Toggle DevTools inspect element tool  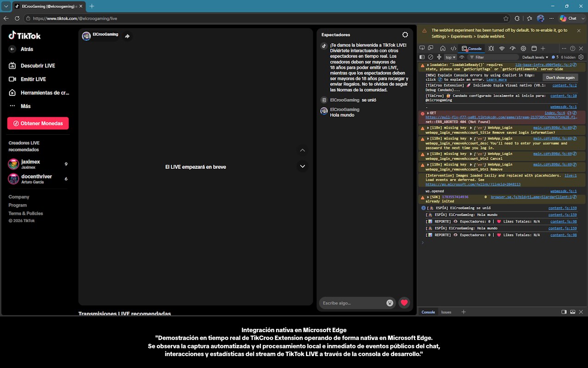[422, 48]
